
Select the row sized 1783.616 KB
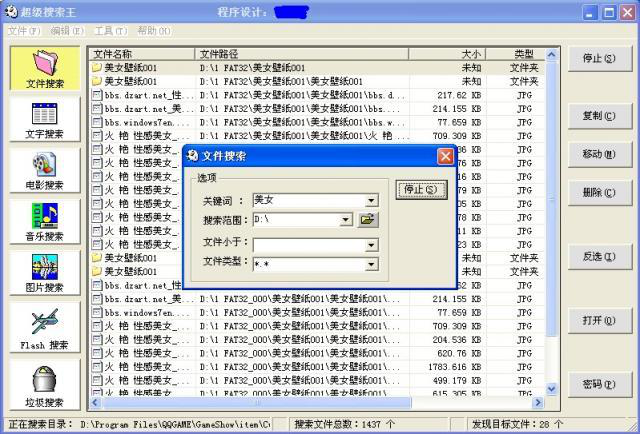tap(317, 367)
